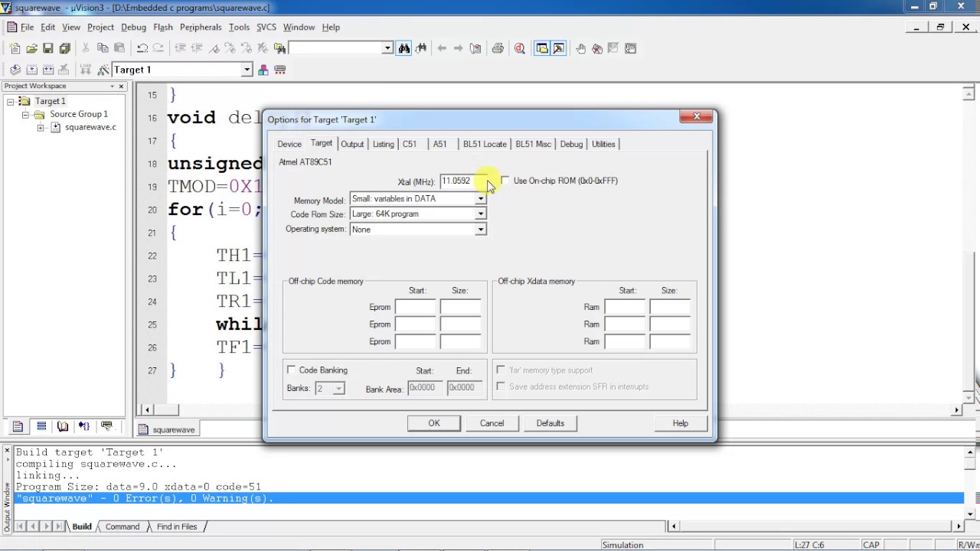The height and width of the screenshot is (551, 980).
Task: Open the Operating system dropdown
Action: (480, 230)
